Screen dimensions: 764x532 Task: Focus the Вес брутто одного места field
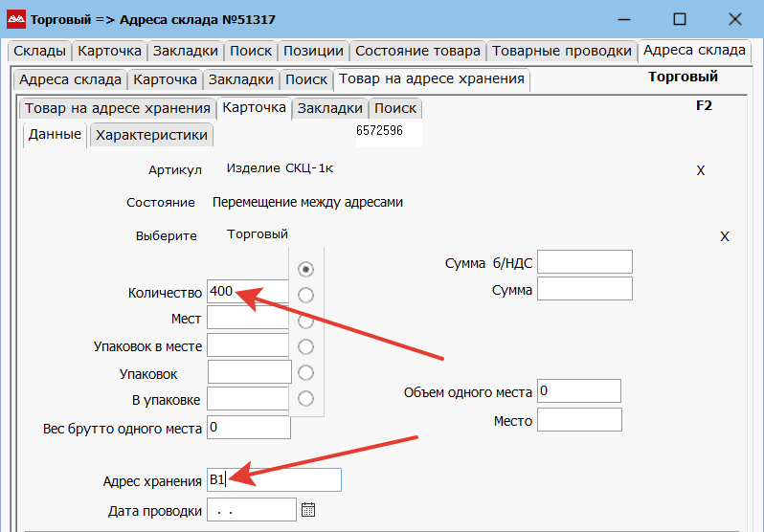tap(247, 428)
